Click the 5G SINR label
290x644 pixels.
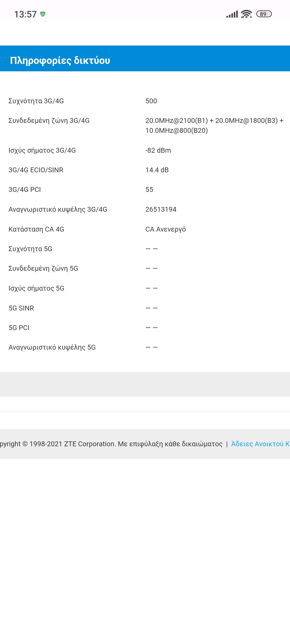pos(21,308)
